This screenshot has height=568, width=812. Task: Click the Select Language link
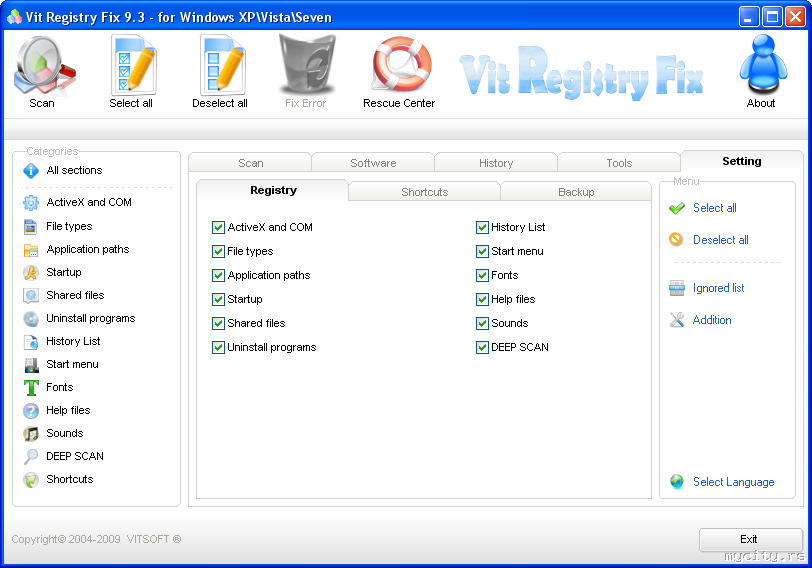click(x=733, y=483)
